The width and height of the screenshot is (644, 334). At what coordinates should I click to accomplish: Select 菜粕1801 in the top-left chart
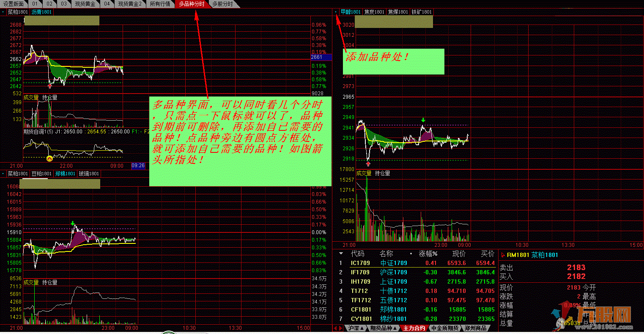point(18,12)
